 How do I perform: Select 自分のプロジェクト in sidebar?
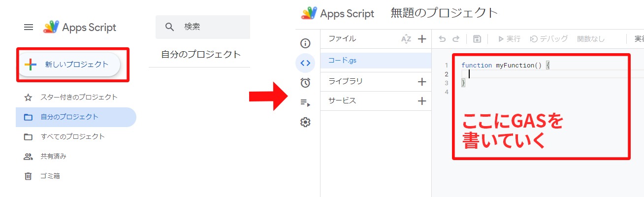(76, 117)
